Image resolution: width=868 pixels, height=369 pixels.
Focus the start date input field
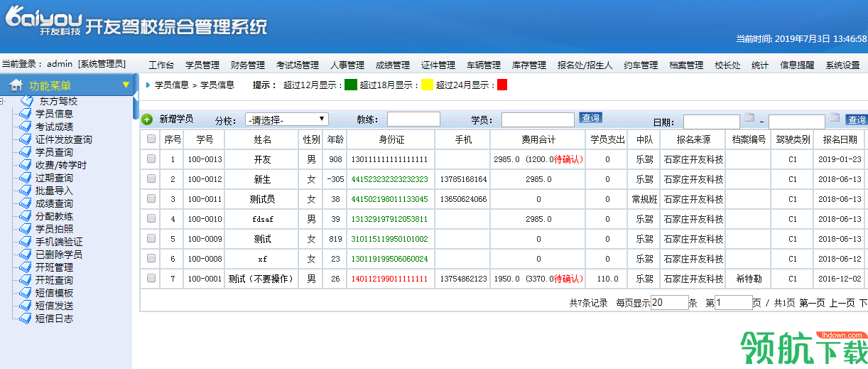712,122
